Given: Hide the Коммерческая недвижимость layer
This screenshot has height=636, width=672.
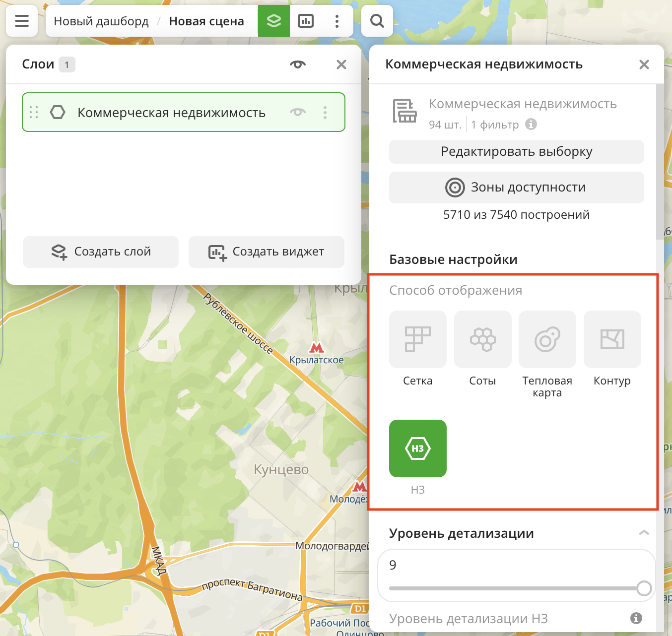Looking at the screenshot, I should (x=298, y=112).
